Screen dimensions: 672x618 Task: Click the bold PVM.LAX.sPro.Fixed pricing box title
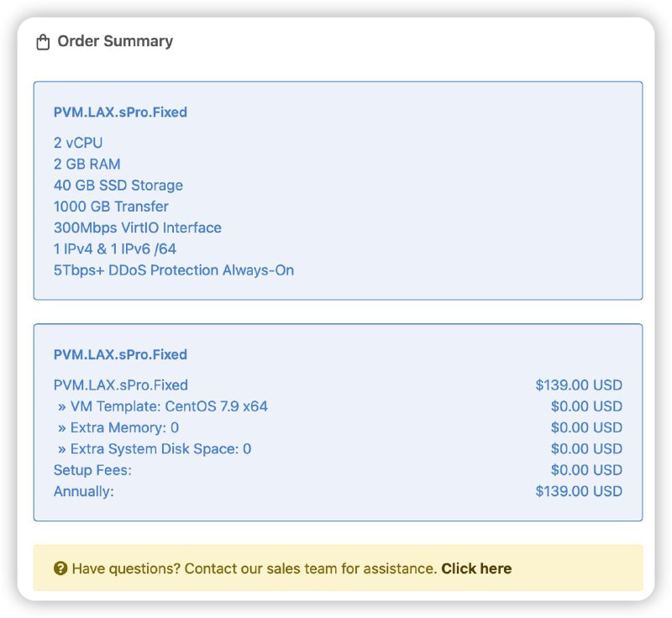pyautogui.click(x=120, y=354)
